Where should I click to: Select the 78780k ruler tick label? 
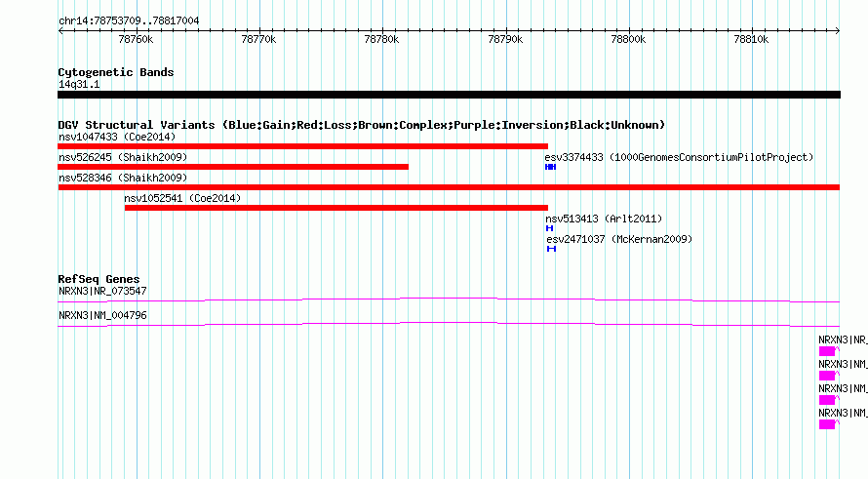[381, 40]
